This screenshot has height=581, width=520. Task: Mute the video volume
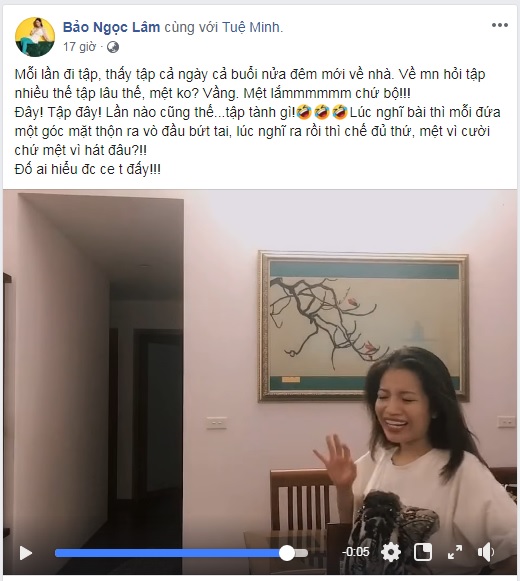486,552
